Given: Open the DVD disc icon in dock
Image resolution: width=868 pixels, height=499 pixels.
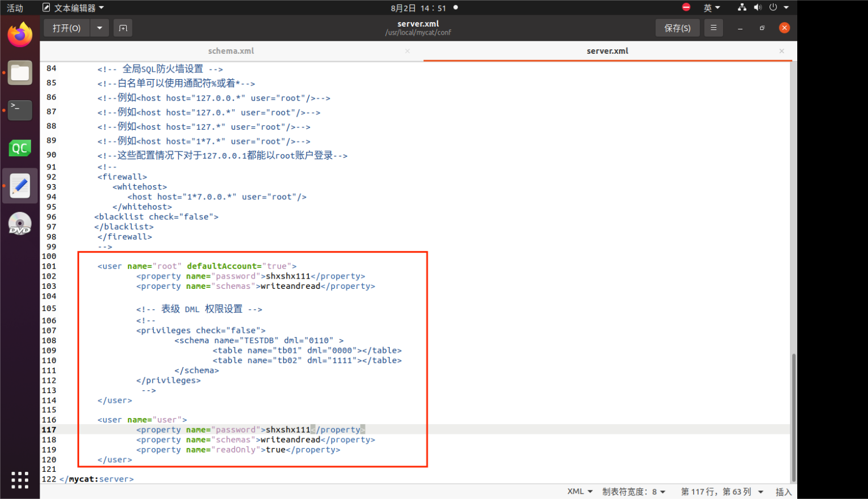Looking at the screenshot, I should [20, 224].
